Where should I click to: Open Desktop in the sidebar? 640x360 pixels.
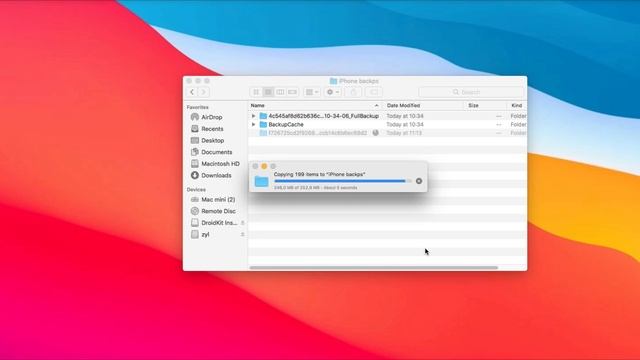coord(212,140)
